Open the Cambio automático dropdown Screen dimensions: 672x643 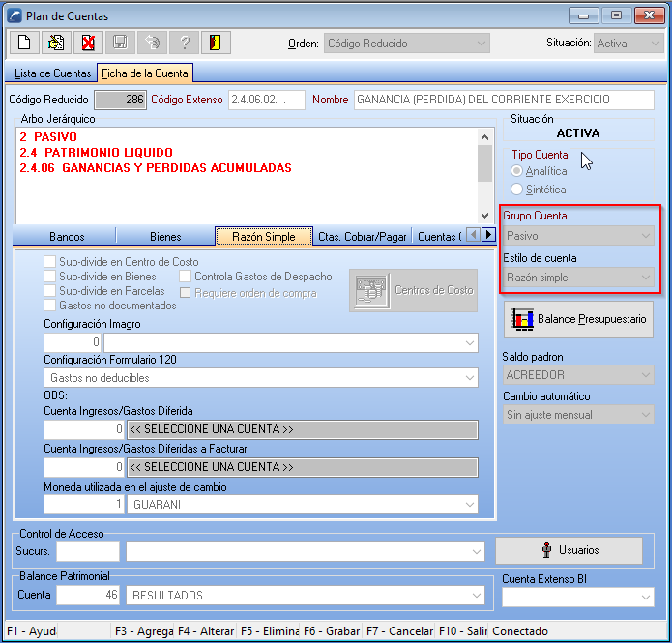coord(578,415)
